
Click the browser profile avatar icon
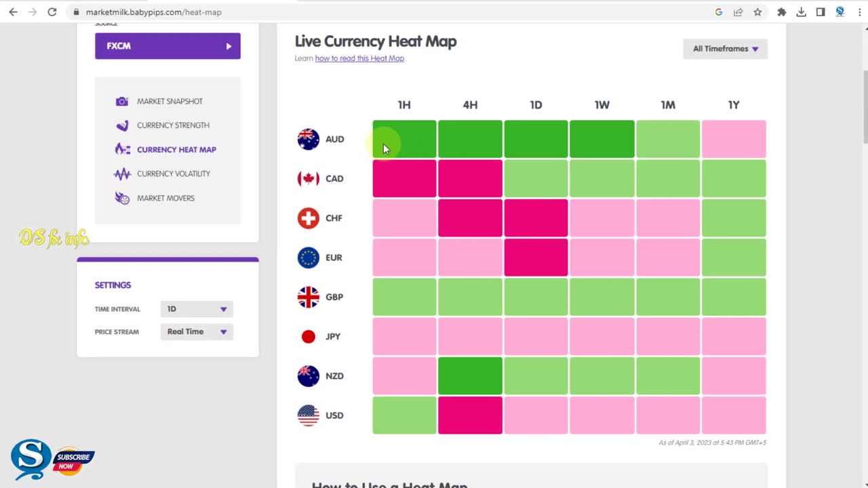[x=840, y=12]
